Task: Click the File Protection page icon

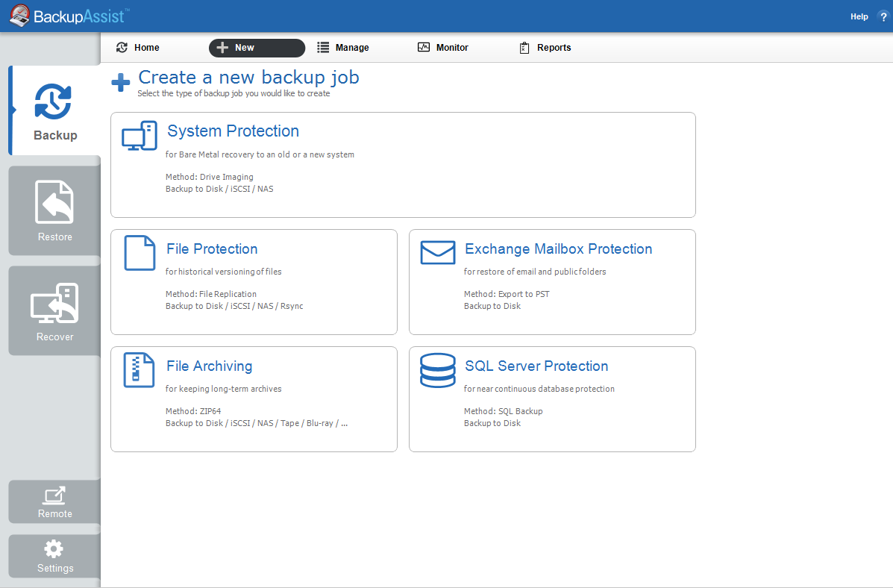Action: 140,253
